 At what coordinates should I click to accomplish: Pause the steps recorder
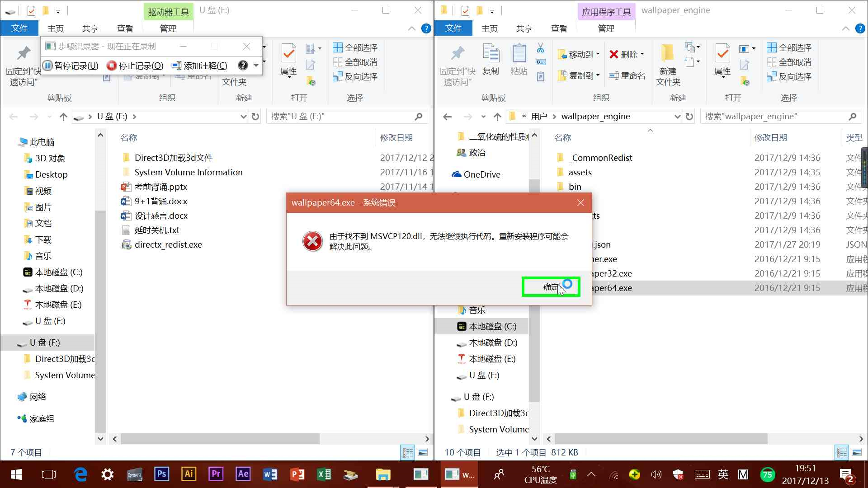click(71, 66)
